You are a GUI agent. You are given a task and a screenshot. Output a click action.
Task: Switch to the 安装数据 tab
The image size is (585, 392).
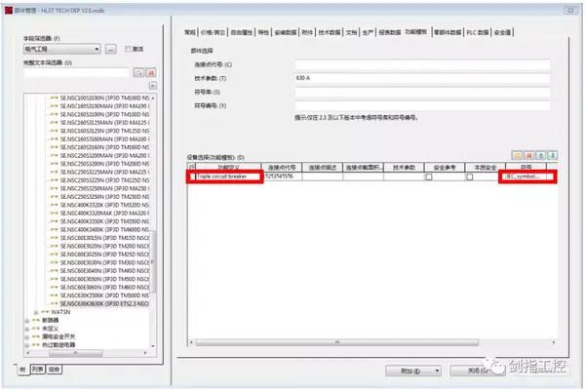(286, 32)
